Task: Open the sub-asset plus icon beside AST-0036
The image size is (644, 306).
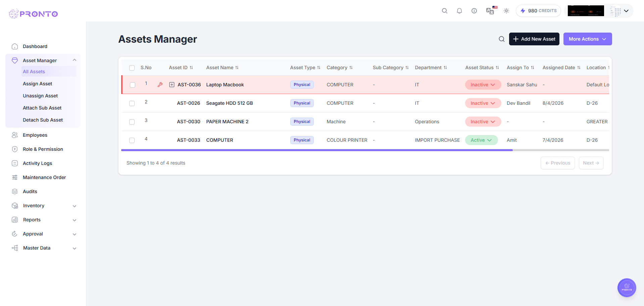Action: pyautogui.click(x=171, y=85)
